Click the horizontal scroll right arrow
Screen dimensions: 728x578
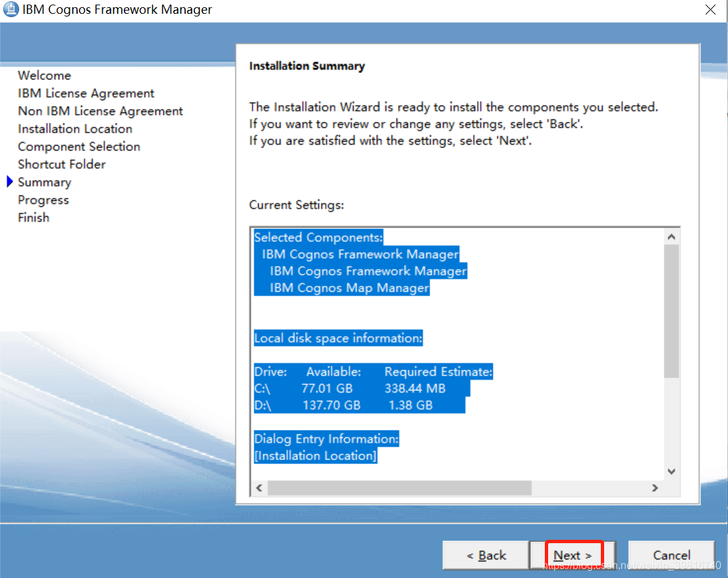pyautogui.click(x=655, y=488)
